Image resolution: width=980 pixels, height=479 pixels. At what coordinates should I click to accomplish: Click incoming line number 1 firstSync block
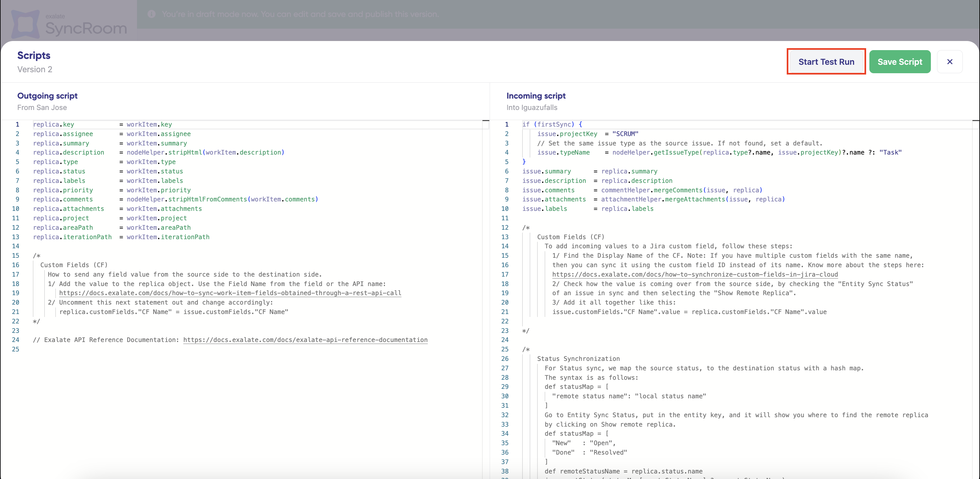[x=506, y=124]
